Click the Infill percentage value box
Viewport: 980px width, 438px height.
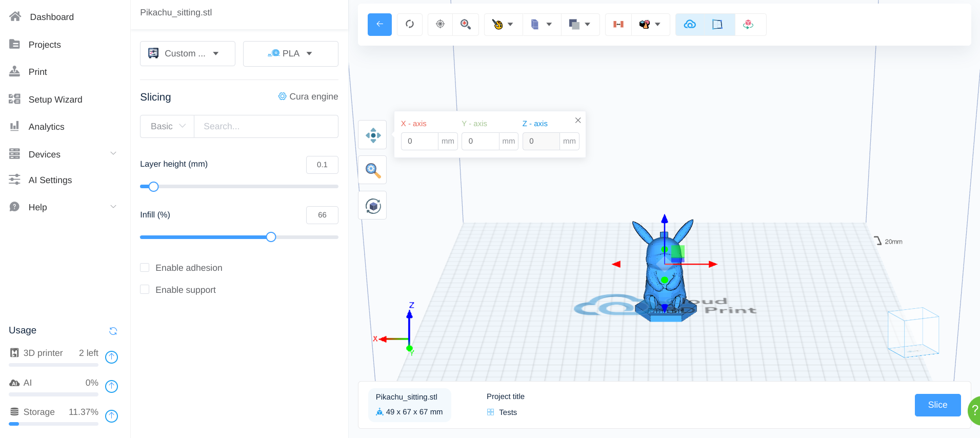point(322,215)
